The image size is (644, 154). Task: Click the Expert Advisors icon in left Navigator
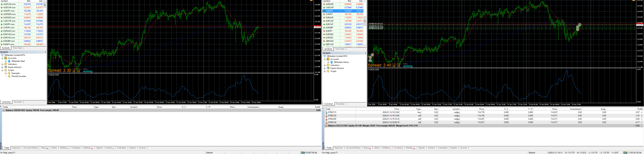(x=6, y=67)
